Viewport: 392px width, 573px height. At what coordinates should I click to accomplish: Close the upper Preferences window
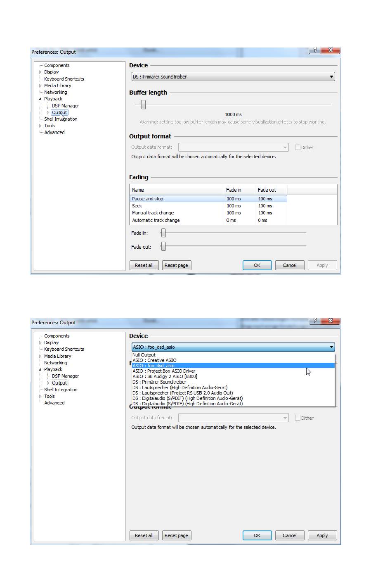331,50
